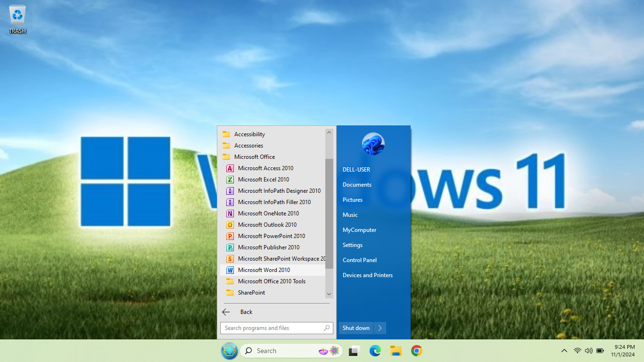Open the shut down options arrow
This screenshot has height=362, width=644.
(380, 328)
